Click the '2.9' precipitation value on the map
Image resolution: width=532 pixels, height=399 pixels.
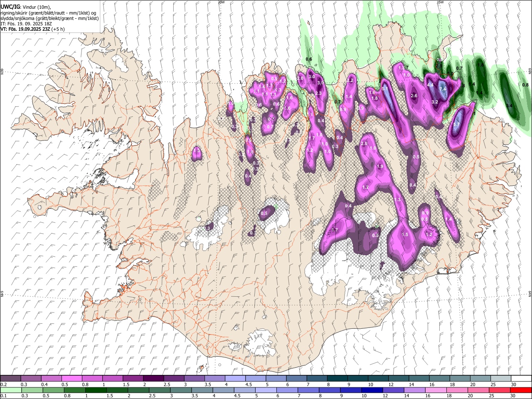coord(438,66)
